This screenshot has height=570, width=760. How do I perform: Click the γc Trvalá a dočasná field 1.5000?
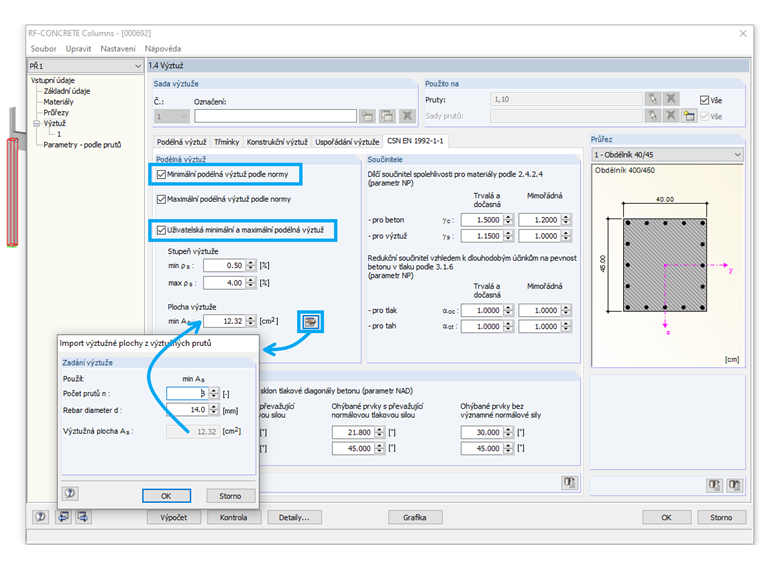[x=482, y=220]
